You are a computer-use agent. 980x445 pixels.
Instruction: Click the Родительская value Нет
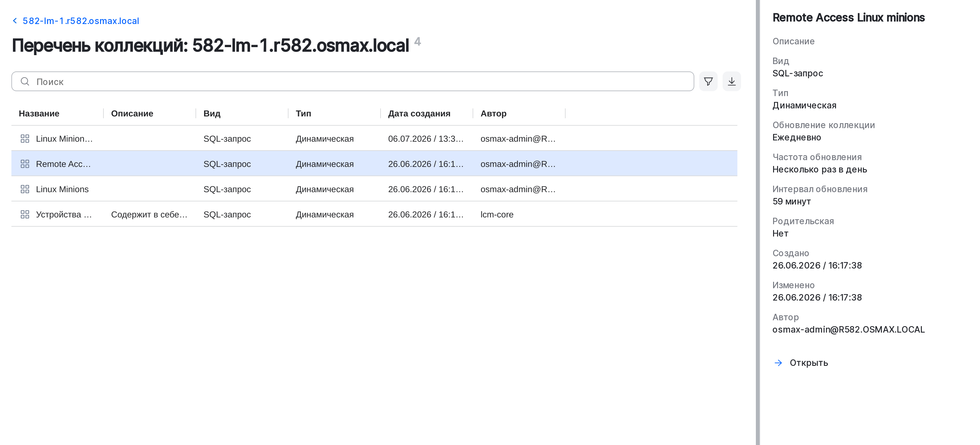point(780,233)
